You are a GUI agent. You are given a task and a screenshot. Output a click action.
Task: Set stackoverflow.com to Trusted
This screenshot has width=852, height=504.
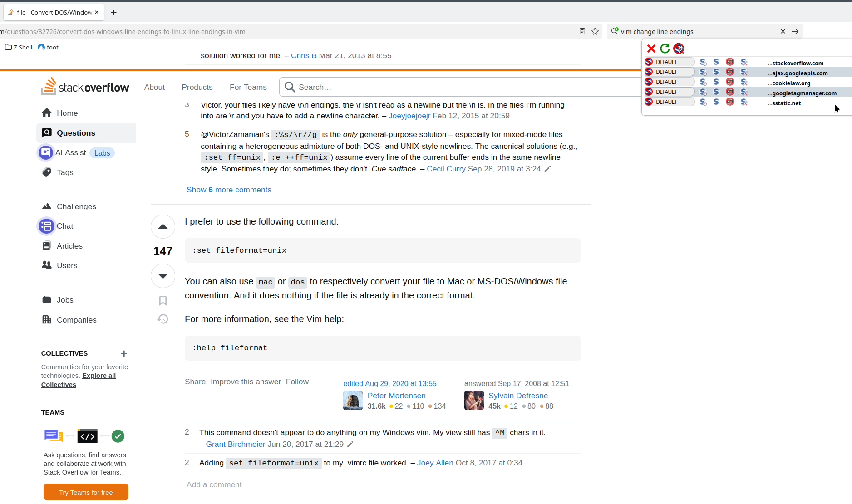point(716,62)
